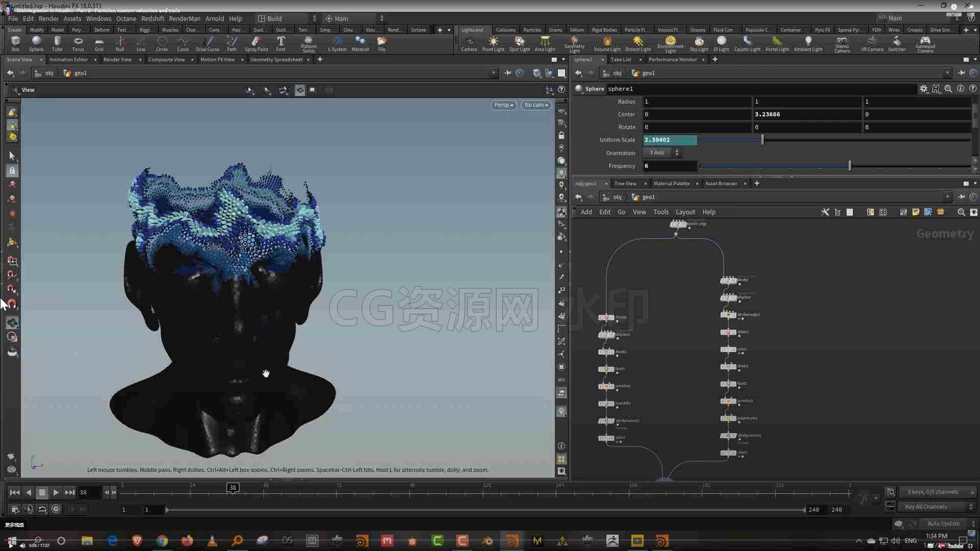Expand the Key All Channels dropdown

point(937,507)
